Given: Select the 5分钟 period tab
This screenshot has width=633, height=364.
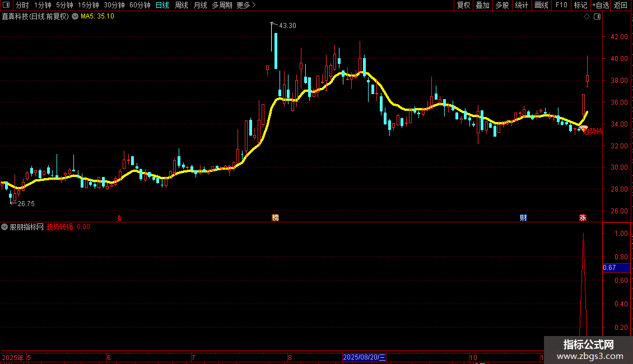Looking at the screenshot, I should (64, 5).
